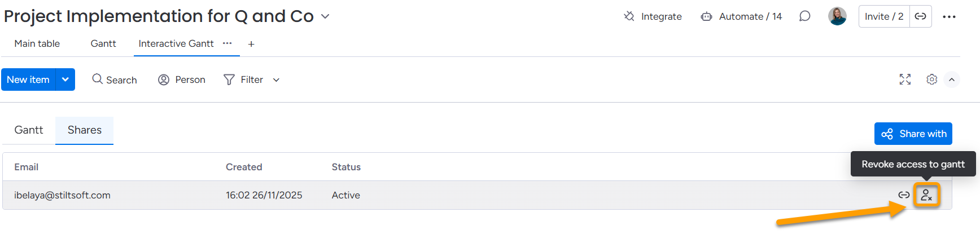Collapse the header with the up chevron

click(x=952, y=79)
